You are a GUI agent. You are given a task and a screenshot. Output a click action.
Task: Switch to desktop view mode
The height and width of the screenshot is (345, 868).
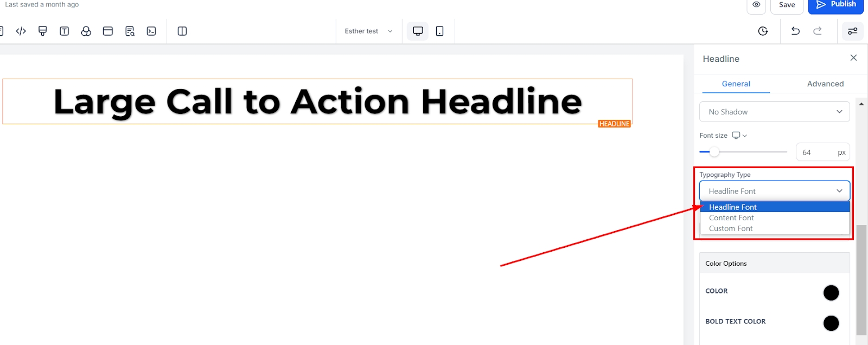[x=418, y=31]
